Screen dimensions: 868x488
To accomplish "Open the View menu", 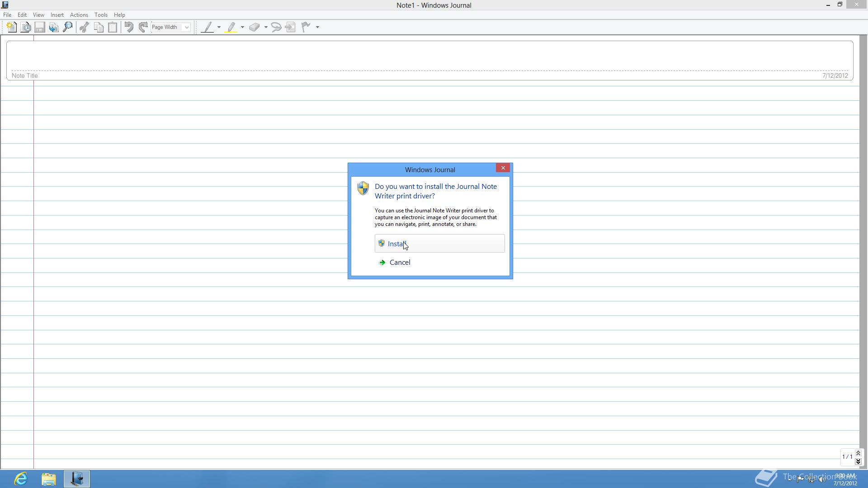I will [38, 15].
